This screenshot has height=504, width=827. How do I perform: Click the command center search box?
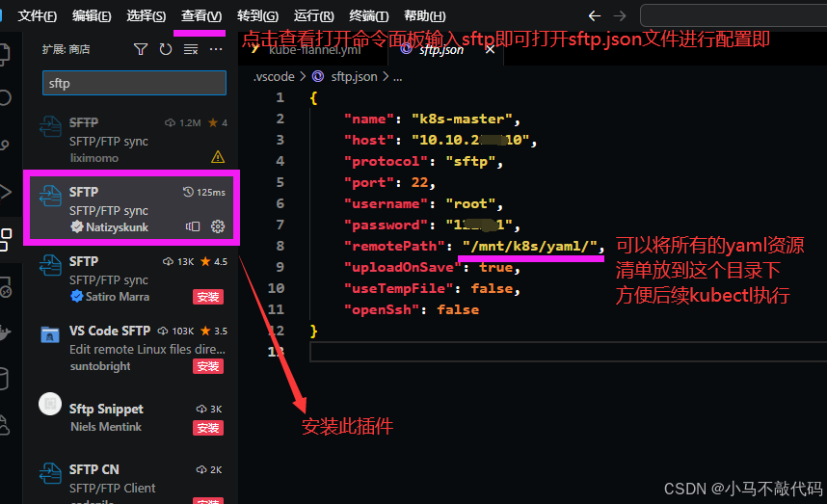(x=734, y=15)
